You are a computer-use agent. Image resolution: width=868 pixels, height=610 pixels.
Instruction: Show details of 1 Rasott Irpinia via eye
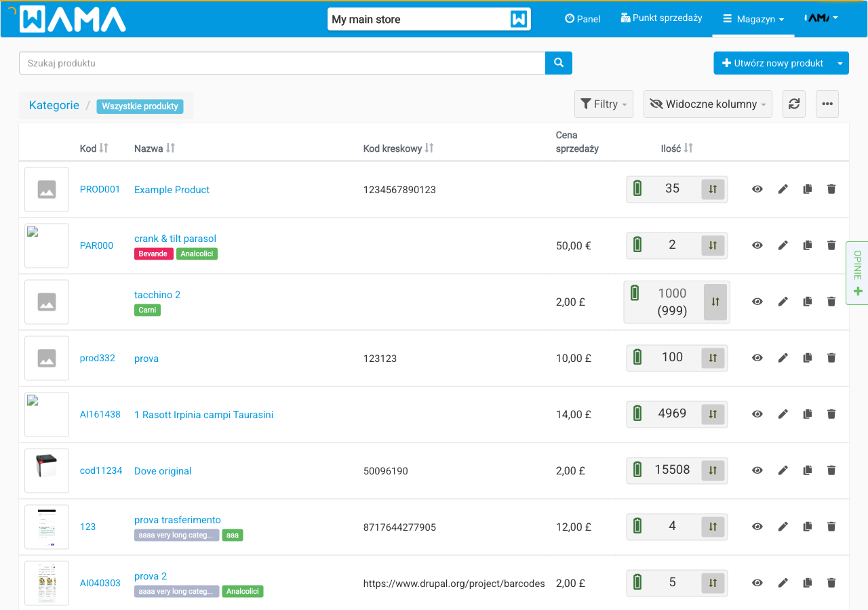point(757,414)
